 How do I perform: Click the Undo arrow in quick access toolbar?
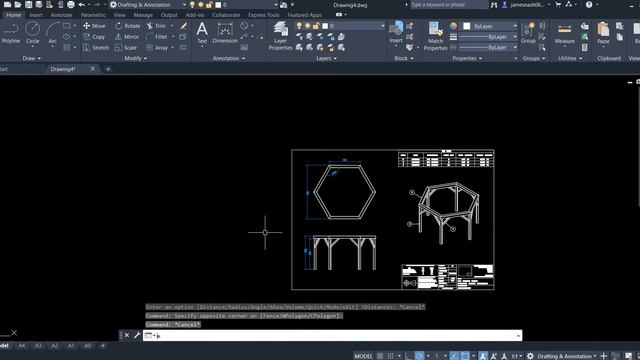[x=82, y=5]
